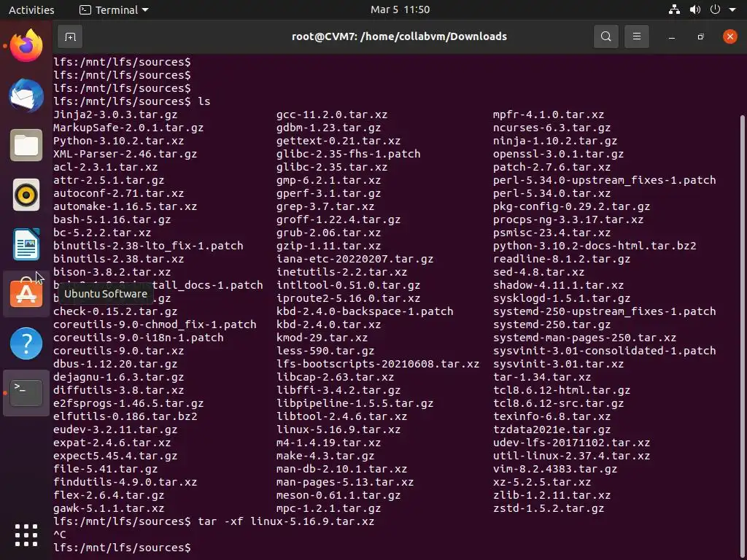The height and width of the screenshot is (560, 747).
Task: Select the Terminal icon in the dock
Action: click(26, 393)
